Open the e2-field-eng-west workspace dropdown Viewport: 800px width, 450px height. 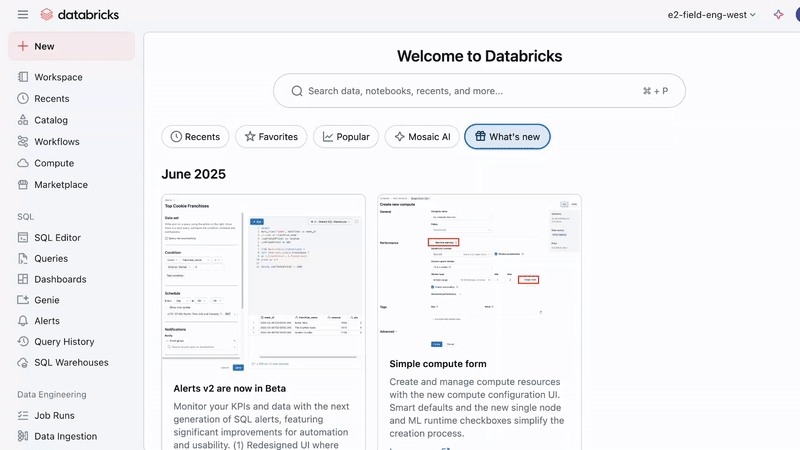point(711,15)
